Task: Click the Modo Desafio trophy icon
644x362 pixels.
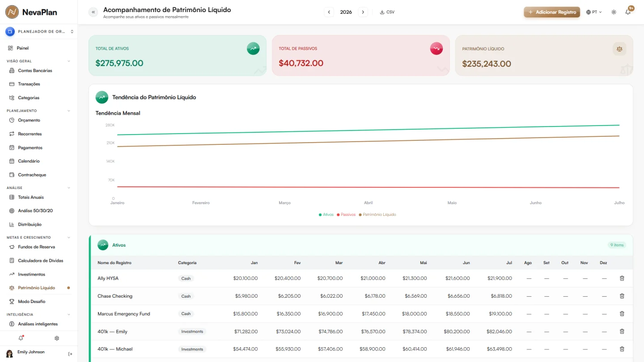Action: (x=12, y=302)
